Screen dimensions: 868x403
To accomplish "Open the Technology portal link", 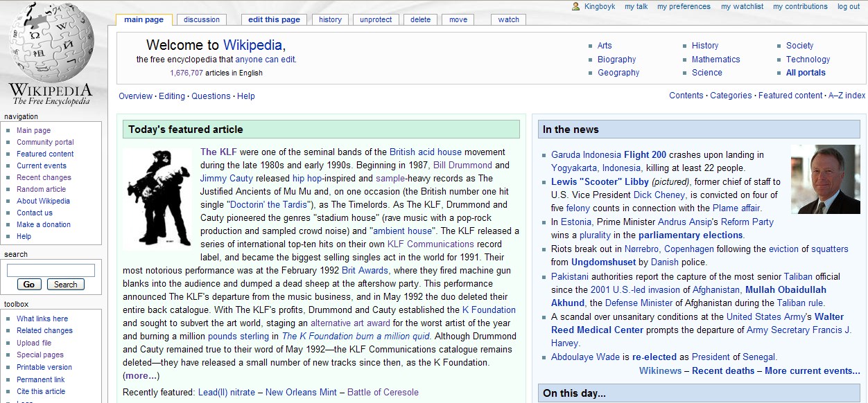I will (808, 60).
